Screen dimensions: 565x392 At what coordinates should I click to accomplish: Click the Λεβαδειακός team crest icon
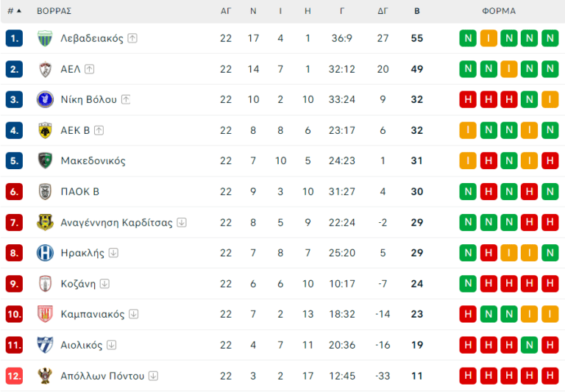click(46, 38)
